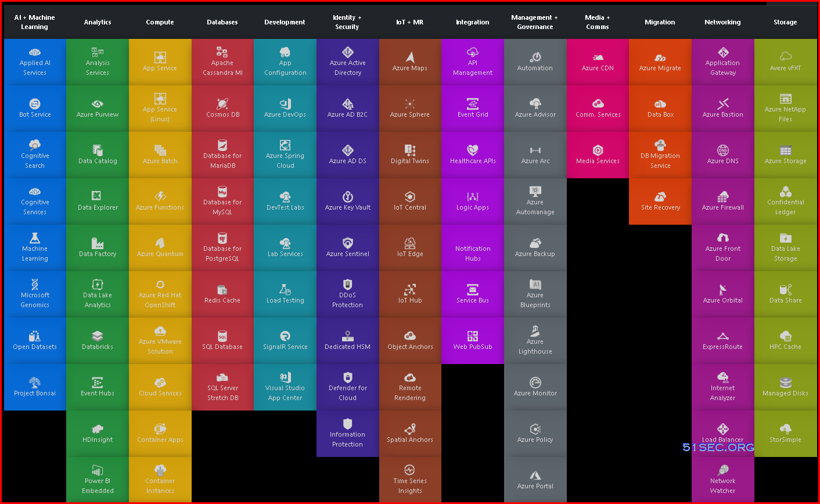Viewport: 820px width, 504px height.
Task: Open the Cognitive Search tile
Action: coord(35,155)
